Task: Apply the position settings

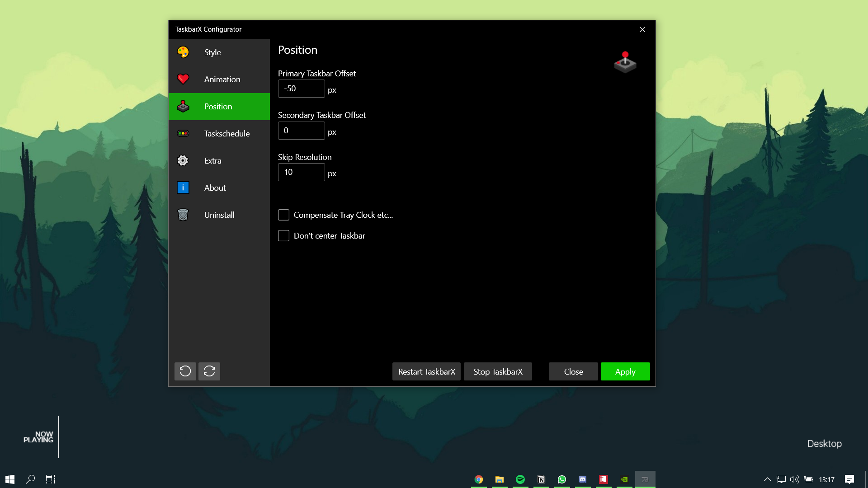Action: point(625,371)
